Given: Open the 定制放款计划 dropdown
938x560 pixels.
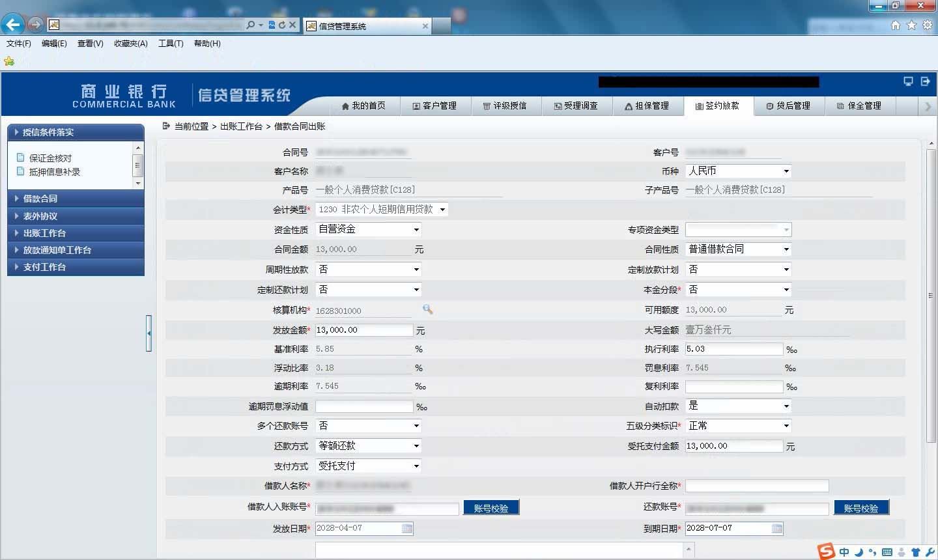Looking at the screenshot, I should pos(739,270).
